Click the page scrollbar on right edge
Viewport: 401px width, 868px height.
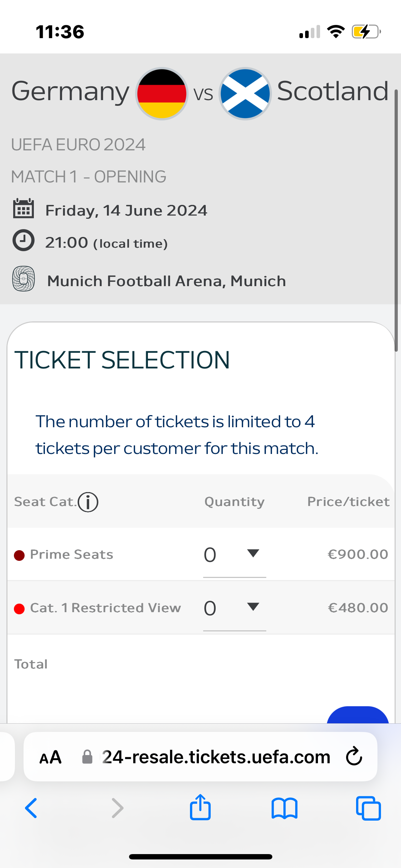point(396,221)
